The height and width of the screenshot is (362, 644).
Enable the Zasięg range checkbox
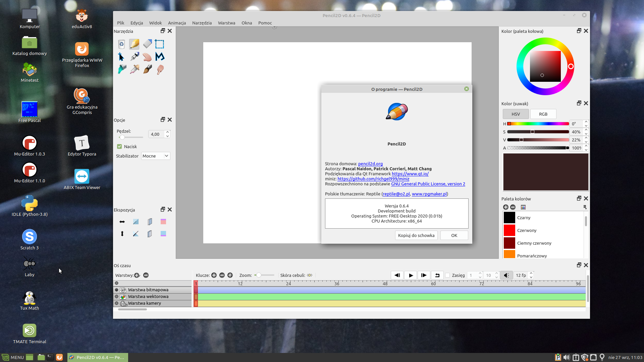click(447, 275)
